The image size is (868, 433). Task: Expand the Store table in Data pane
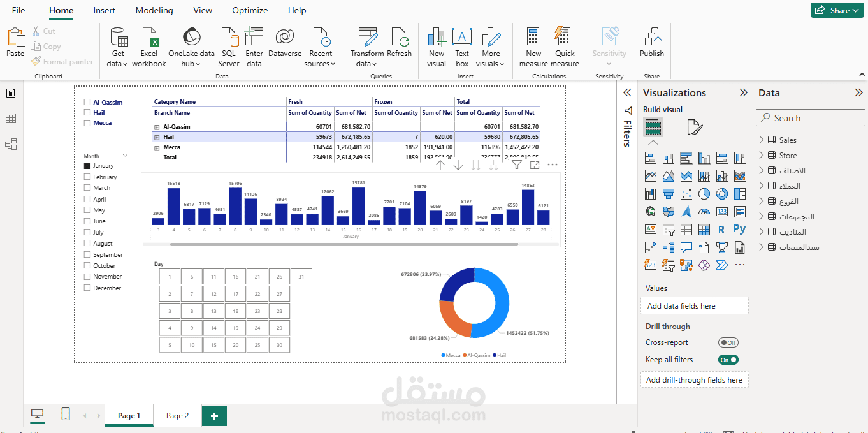point(762,155)
